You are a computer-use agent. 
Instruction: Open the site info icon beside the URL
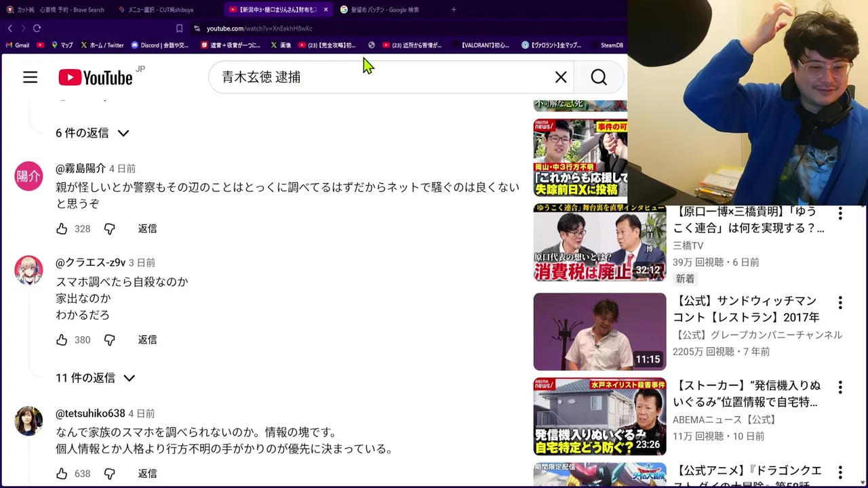197,28
